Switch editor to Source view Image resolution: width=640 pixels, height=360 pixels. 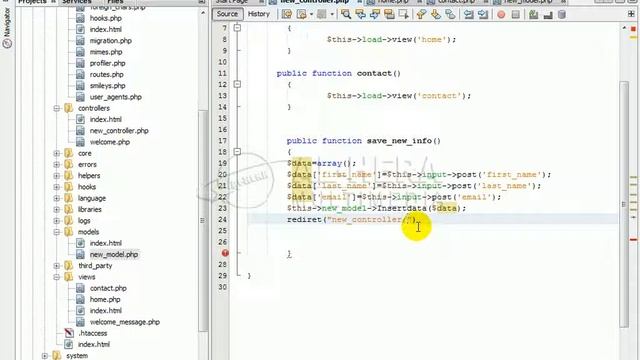[227, 14]
